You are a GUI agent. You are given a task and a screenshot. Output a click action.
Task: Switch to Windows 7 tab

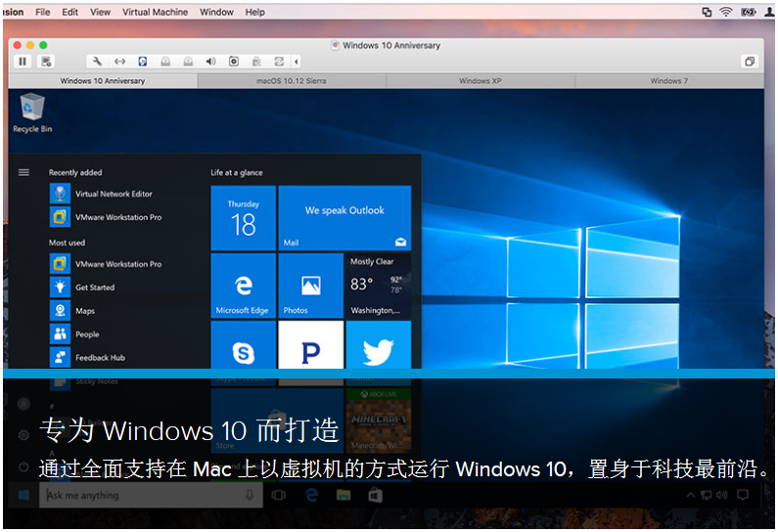tap(669, 81)
